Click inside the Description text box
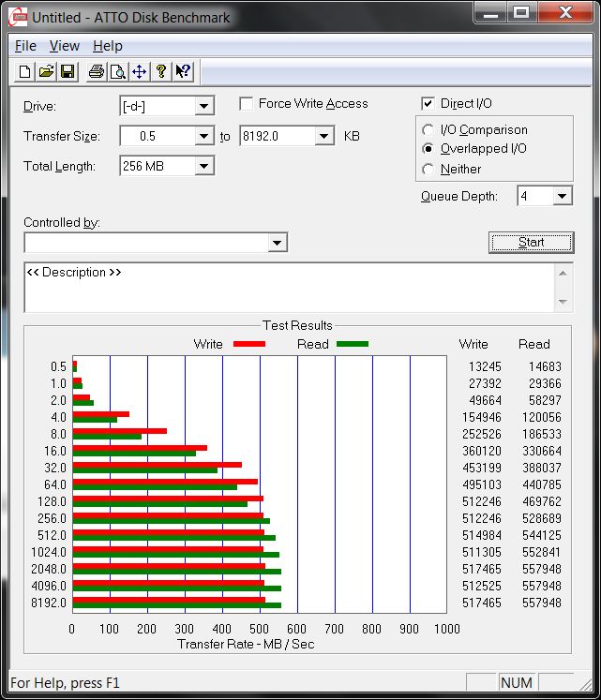 click(x=289, y=288)
